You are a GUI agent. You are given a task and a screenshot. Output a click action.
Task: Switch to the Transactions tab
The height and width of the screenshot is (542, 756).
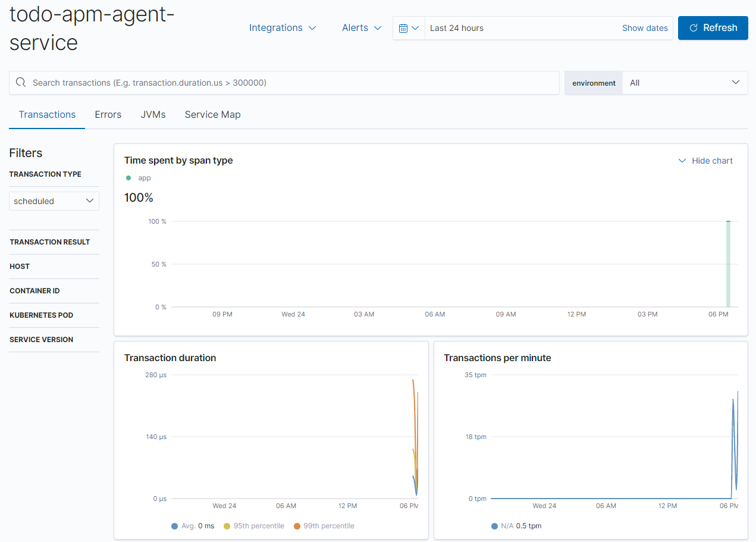47,115
